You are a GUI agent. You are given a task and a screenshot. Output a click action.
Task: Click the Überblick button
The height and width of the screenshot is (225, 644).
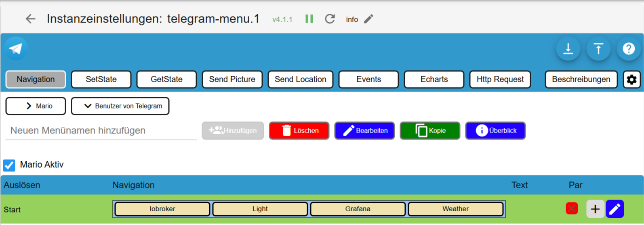click(495, 131)
